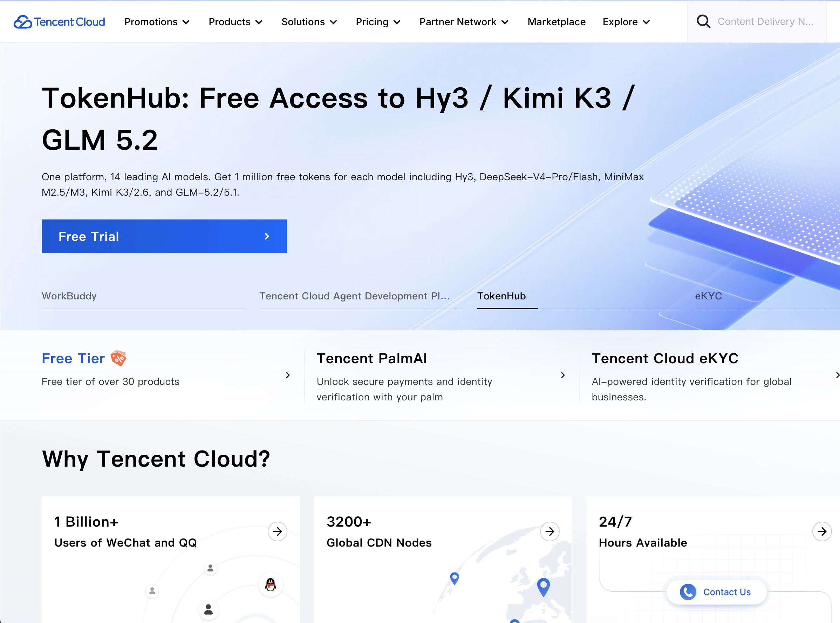Click the arrow icon on 3200+ CDN card
Screen dimensions: 840x623
coord(549,531)
